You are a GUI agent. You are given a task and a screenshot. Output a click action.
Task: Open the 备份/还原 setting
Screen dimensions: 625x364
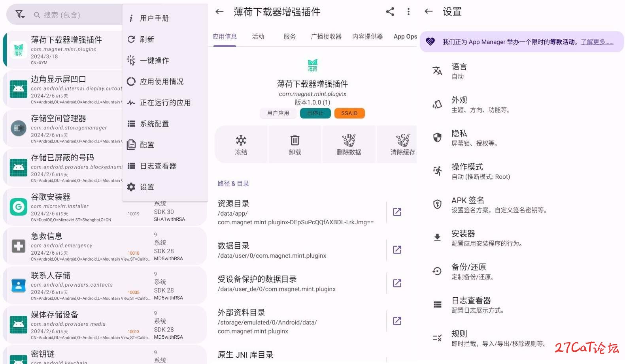coord(522,271)
